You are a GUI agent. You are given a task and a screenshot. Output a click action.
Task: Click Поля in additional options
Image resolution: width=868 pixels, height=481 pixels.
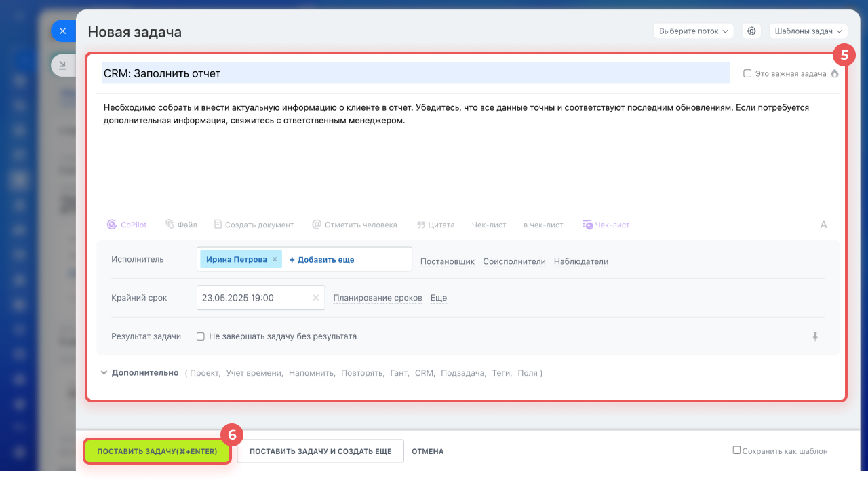tap(528, 373)
